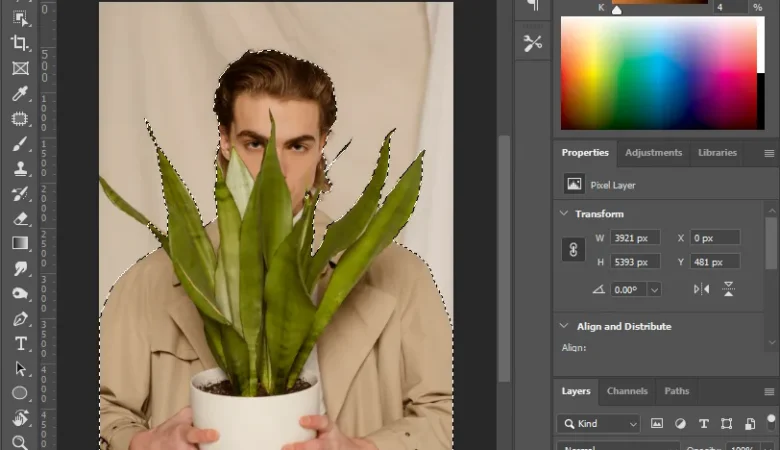Image resolution: width=780 pixels, height=450 pixels.
Task: Select the Eyedropper tool
Action: click(x=20, y=93)
